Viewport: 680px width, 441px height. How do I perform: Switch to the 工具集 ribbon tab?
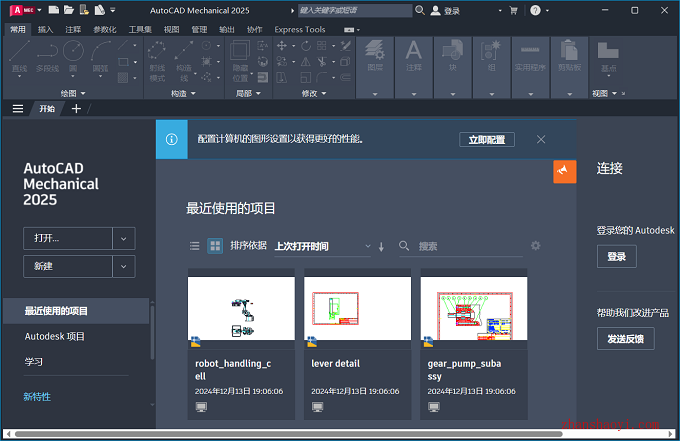tap(140, 29)
